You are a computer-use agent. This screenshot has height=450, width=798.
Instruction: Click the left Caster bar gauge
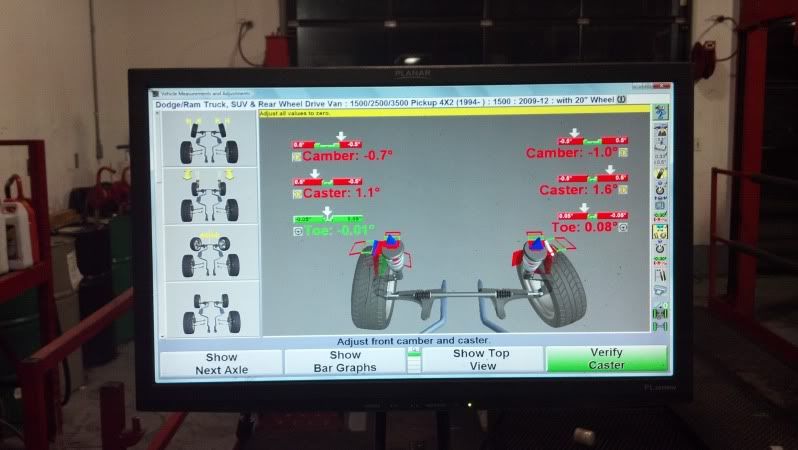pos(327,182)
